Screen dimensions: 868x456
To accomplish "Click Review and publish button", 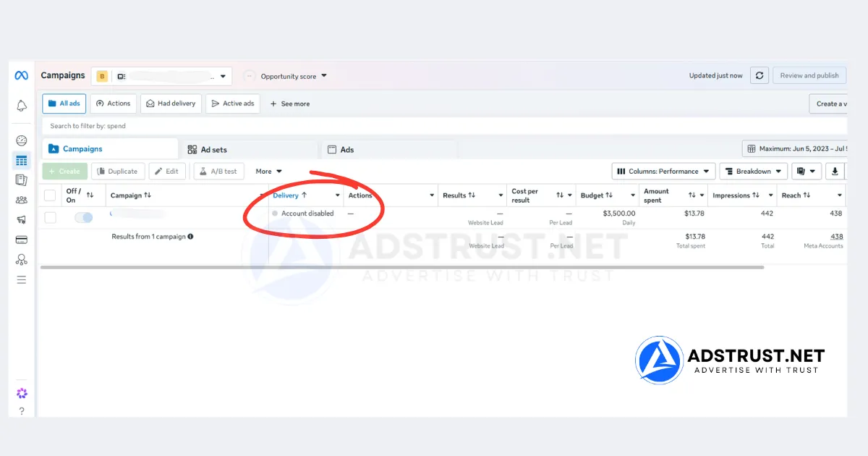I will click(809, 75).
